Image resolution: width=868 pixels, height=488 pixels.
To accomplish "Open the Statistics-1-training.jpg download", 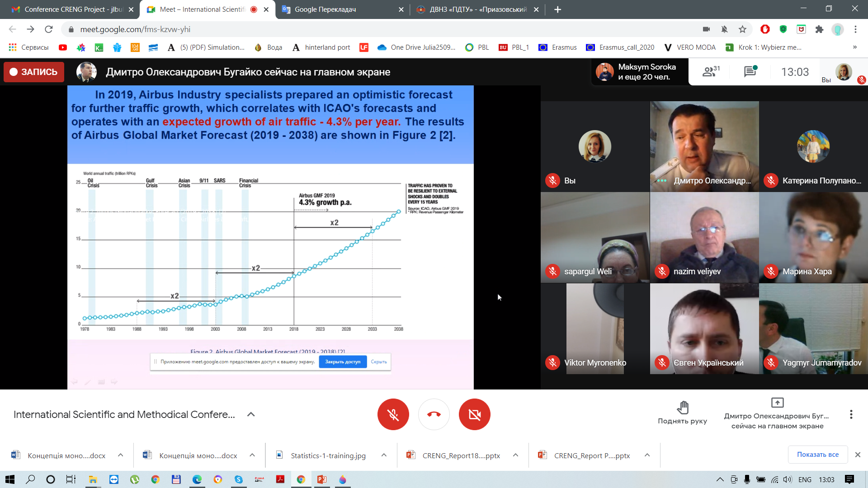I will pyautogui.click(x=328, y=455).
